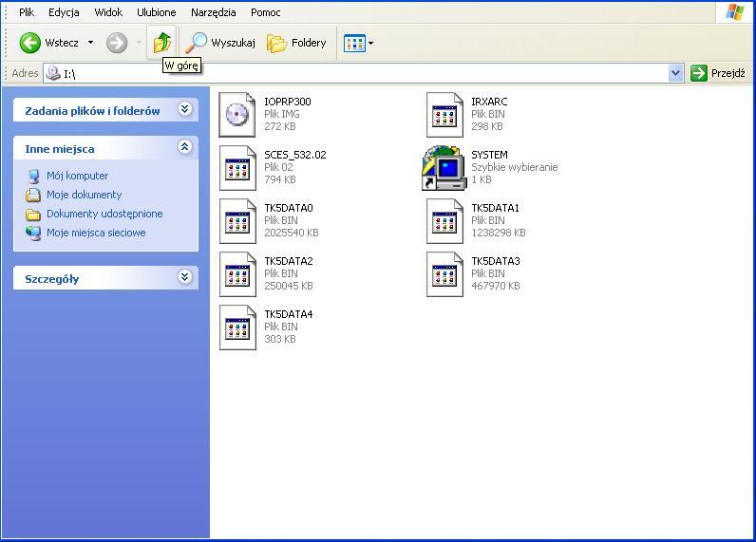Expand the Zadania plików i folderów panel
This screenshot has width=756, height=542.
(x=184, y=109)
